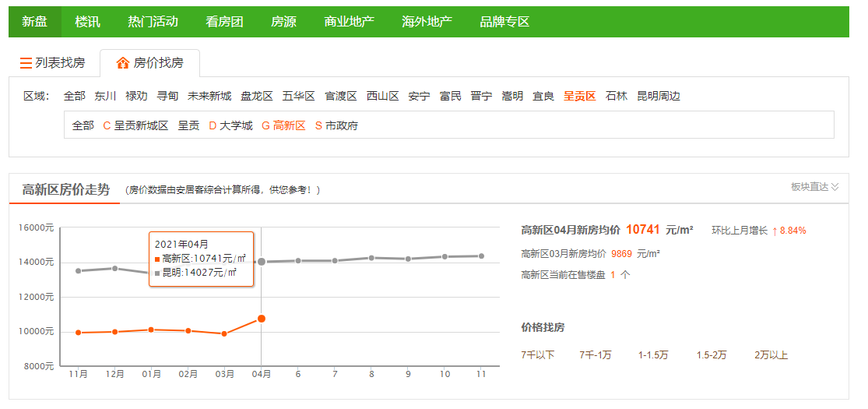Filter by price 2万以上
This screenshot has height=409, width=868.
[771, 355]
